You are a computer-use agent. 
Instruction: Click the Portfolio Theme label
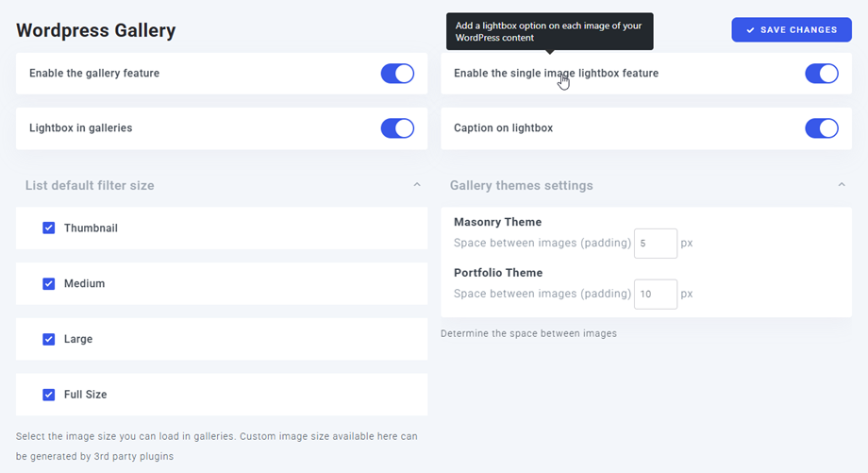pos(498,273)
